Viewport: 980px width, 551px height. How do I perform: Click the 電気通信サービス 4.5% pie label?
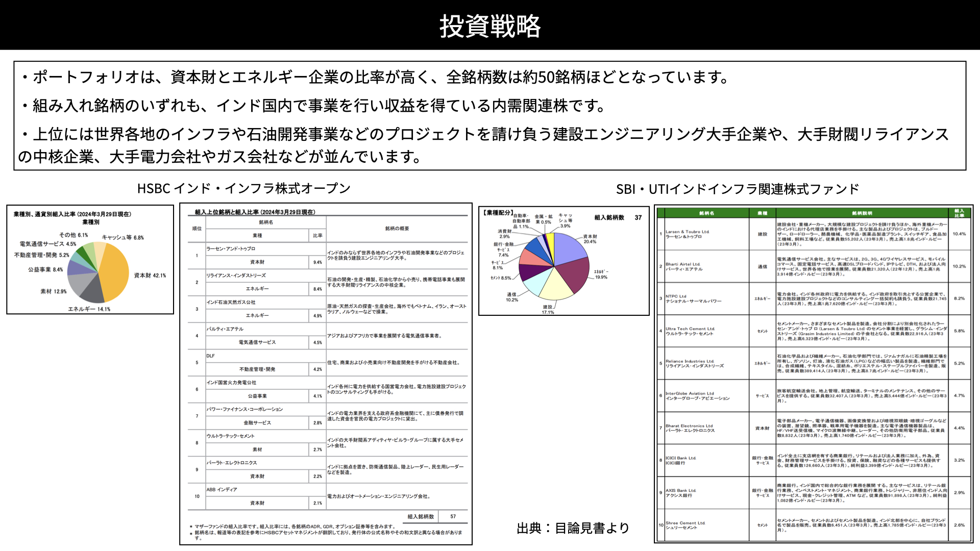pos(48,244)
